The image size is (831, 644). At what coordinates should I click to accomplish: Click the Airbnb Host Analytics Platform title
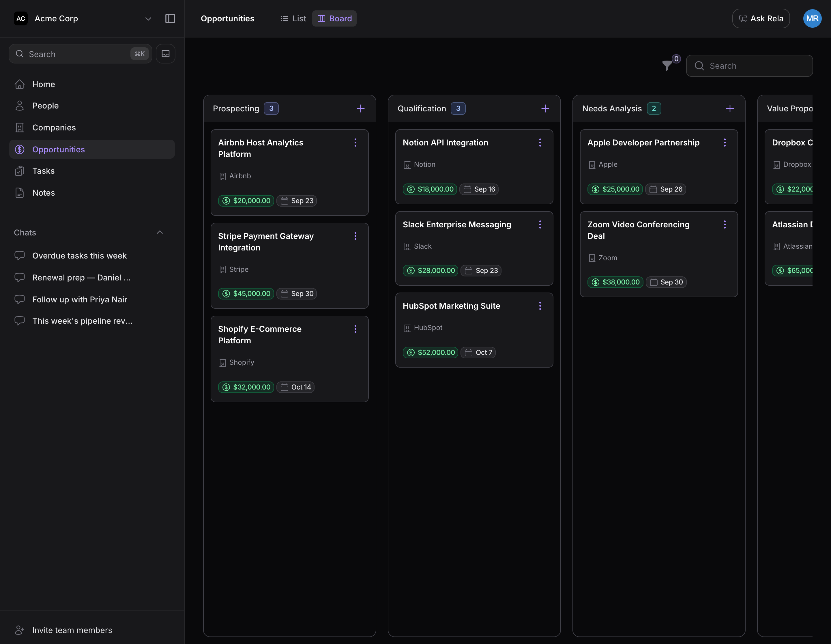(x=261, y=148)
